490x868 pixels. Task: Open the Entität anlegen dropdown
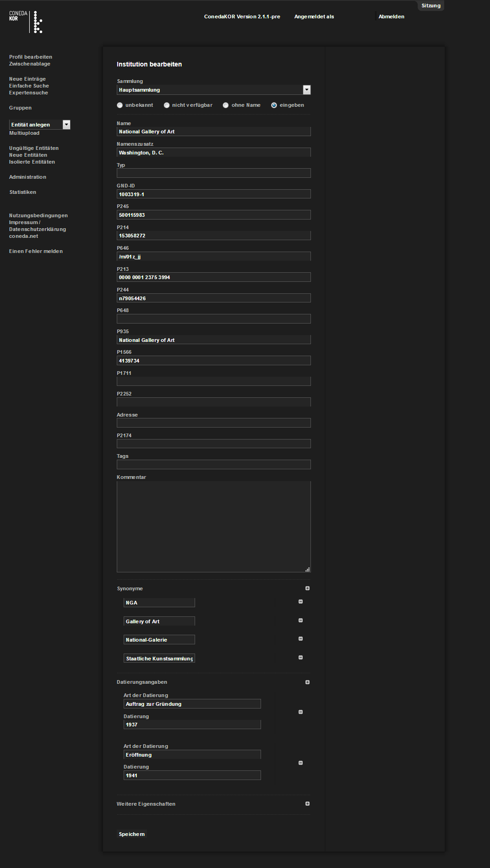[x=40, y=125]
